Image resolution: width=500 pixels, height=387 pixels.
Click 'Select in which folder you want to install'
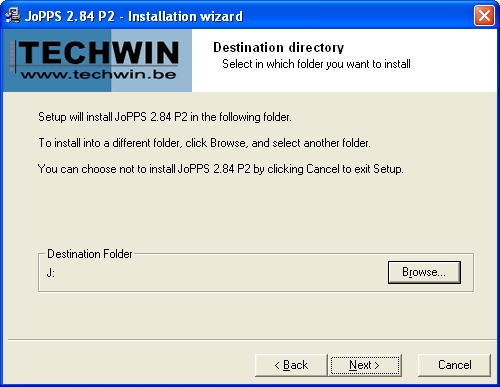tap(316, 64)
